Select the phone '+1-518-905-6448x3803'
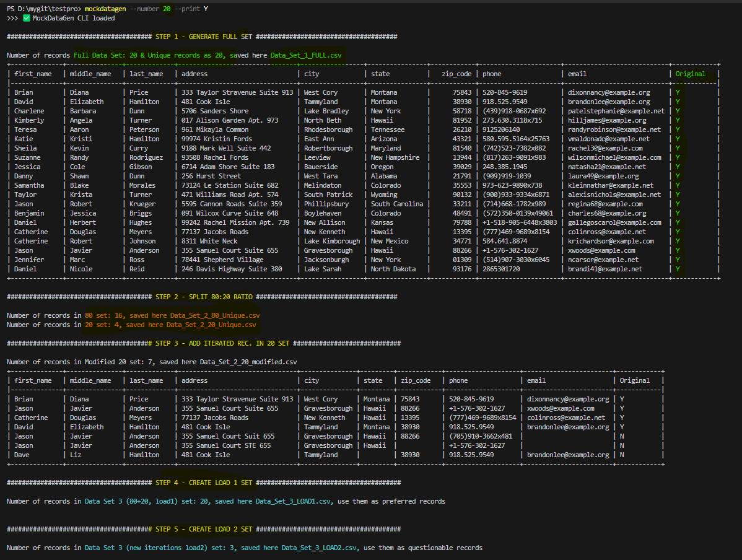The height and width of the screenshot is (560, 742). click(520, 222)
